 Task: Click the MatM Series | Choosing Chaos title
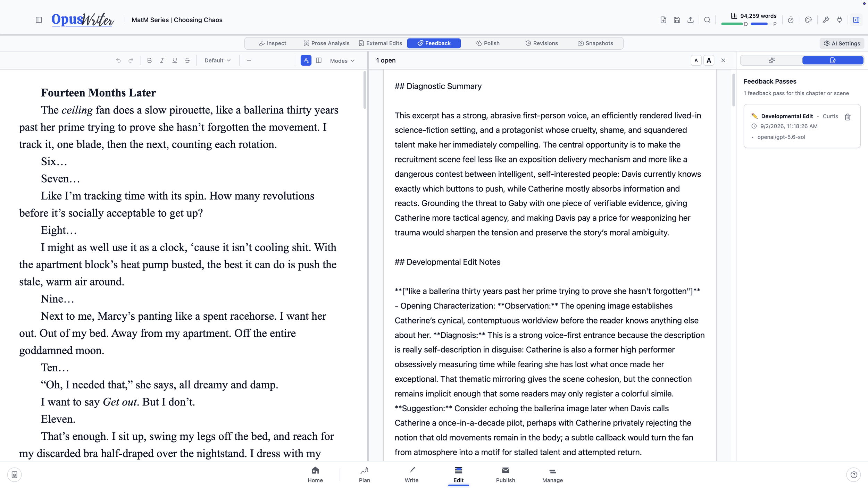[x=177, y=20]
